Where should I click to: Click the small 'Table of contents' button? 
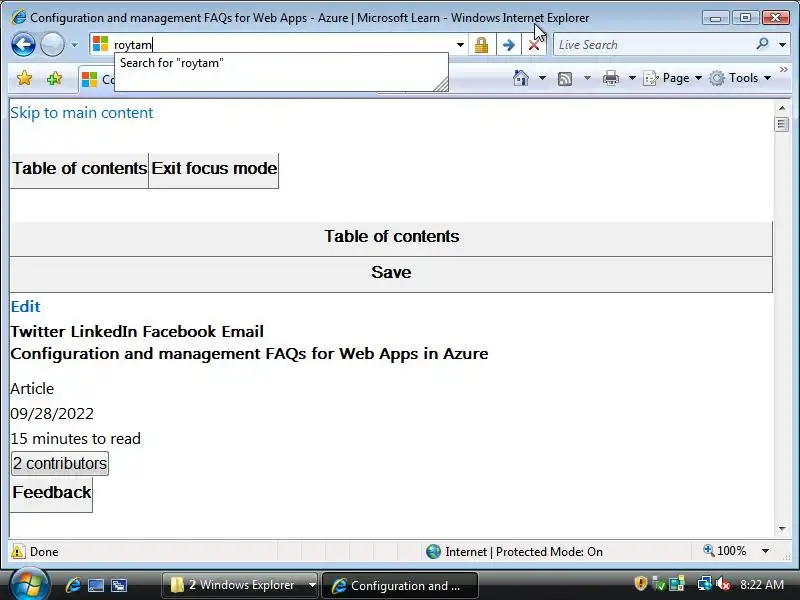point(79,170)
